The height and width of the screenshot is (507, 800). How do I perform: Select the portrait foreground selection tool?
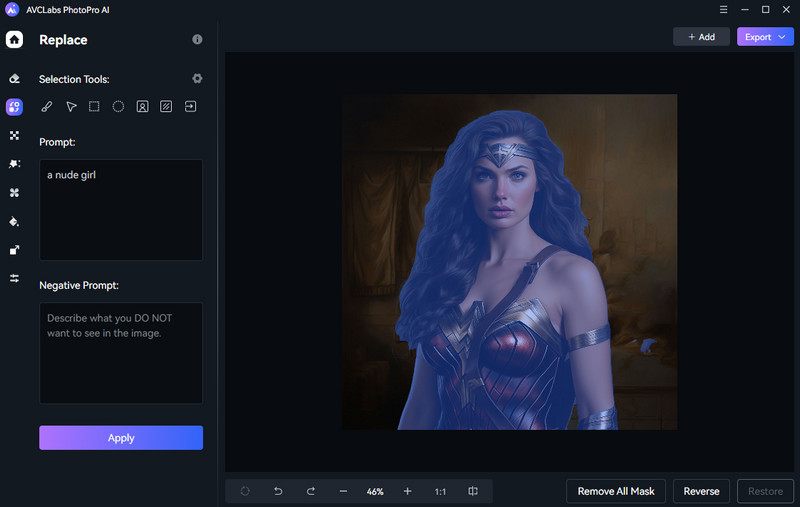[142, 106]
